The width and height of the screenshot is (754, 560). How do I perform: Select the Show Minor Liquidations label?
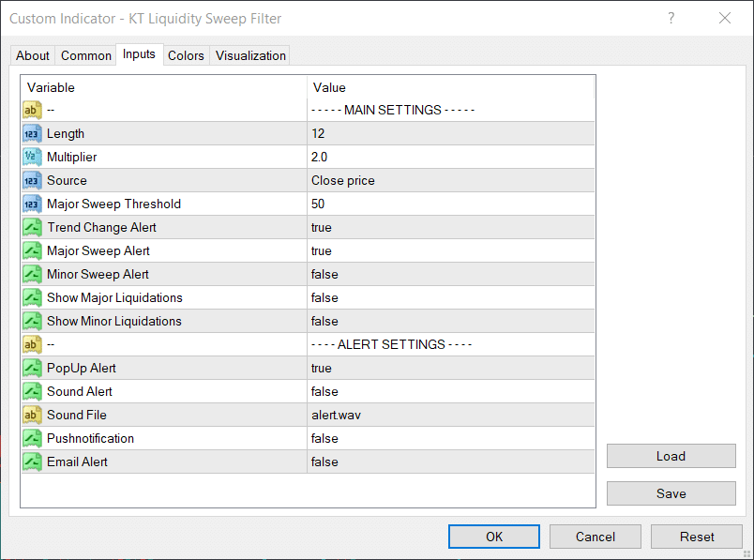click(x=114, y=322)
